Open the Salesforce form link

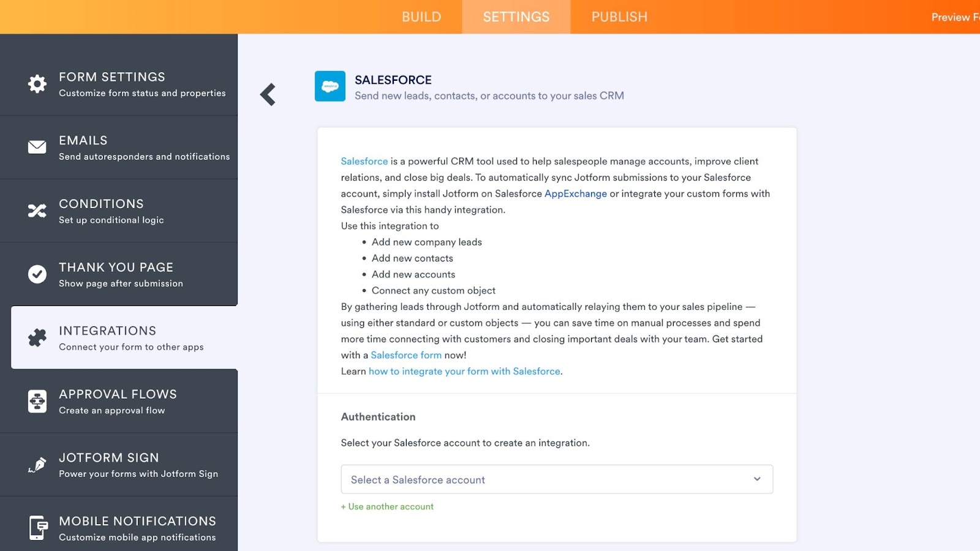click(406, 355)
